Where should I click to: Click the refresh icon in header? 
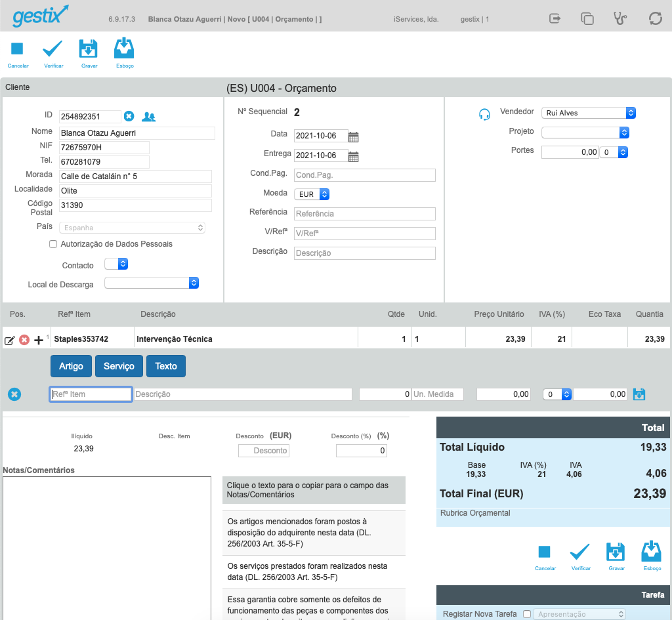click(x=656, y=18)
